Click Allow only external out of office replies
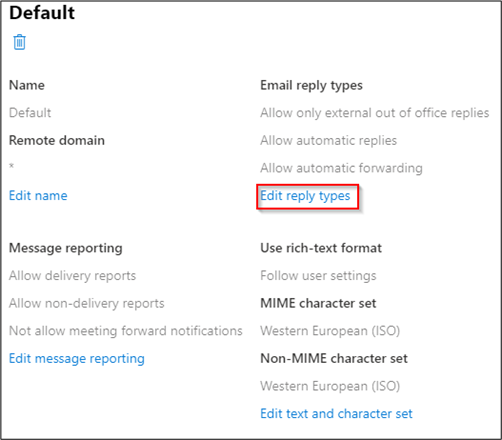The height and width of the screenshot is (440, 502). (x=375, y=113)
